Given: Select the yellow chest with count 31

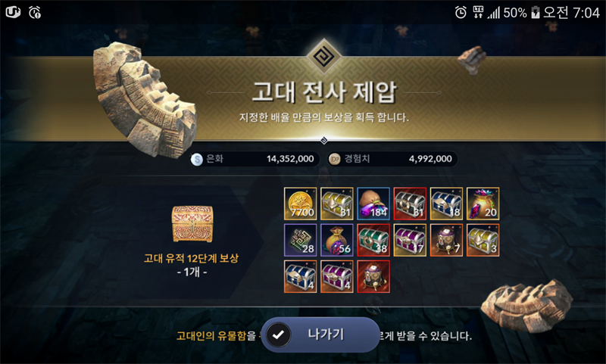Looking at the screenshot, I should click(x=336, y=204).
